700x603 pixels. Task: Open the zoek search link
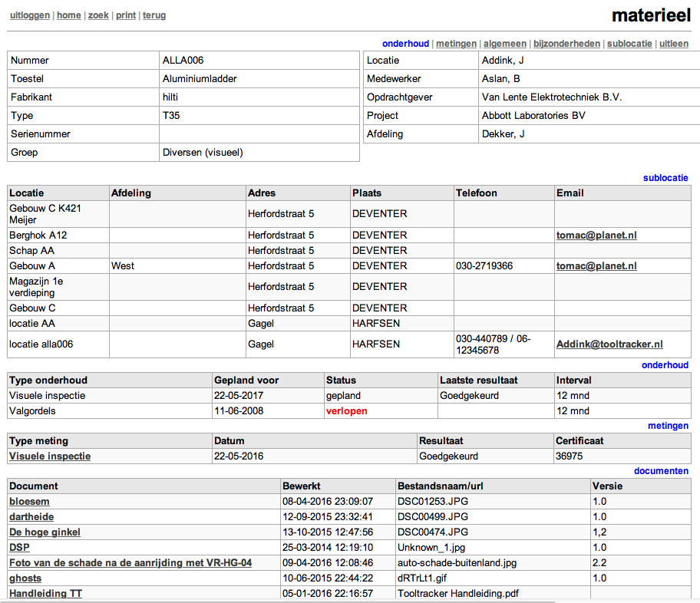click(x=98, y=15)
